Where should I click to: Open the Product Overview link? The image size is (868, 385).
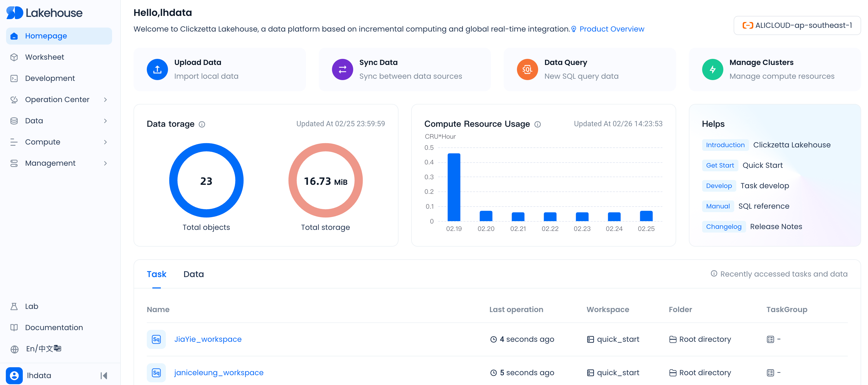[x=611, y=29]
